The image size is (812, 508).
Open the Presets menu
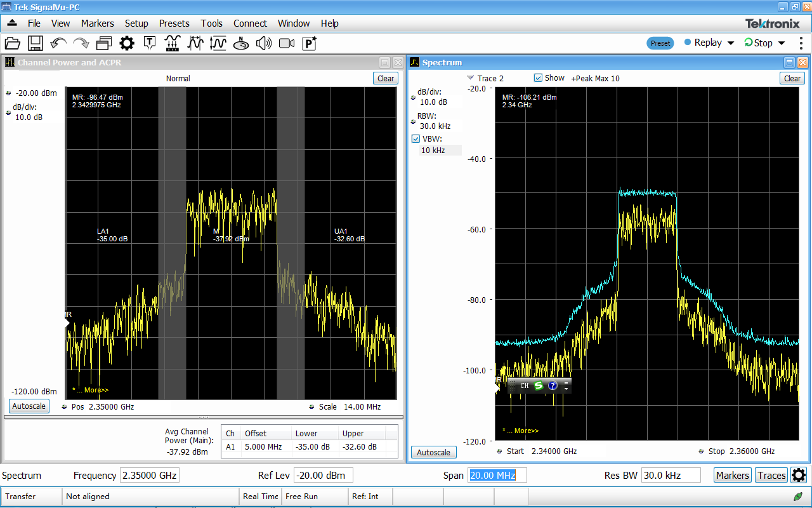pos(174,23)
